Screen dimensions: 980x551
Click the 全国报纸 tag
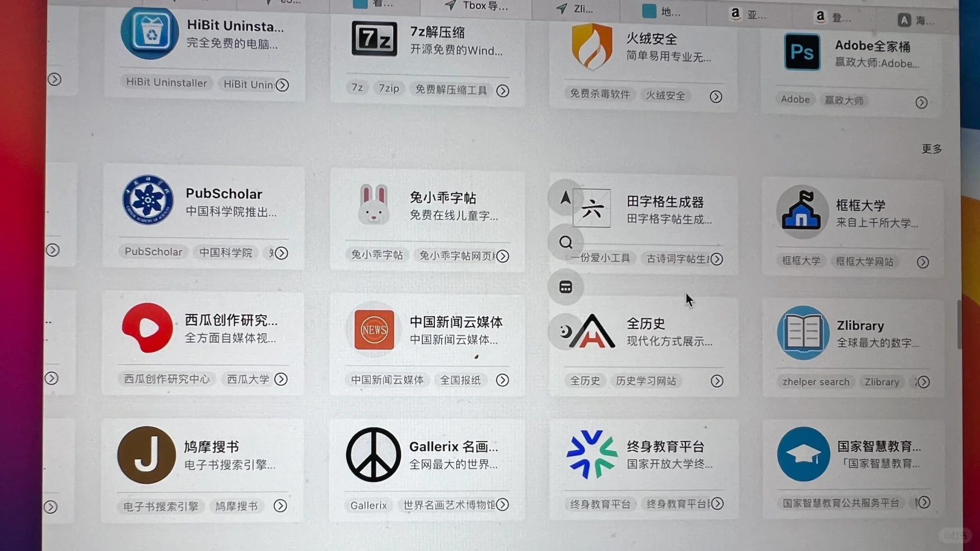tap(460, 380)
